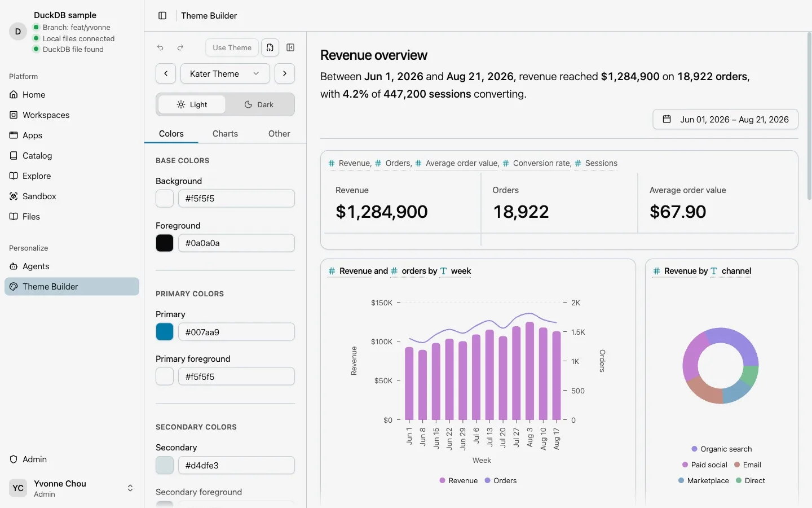Open the DuckDB sample workspace switcher
The image size is (812, 508).
pos(72,32)
